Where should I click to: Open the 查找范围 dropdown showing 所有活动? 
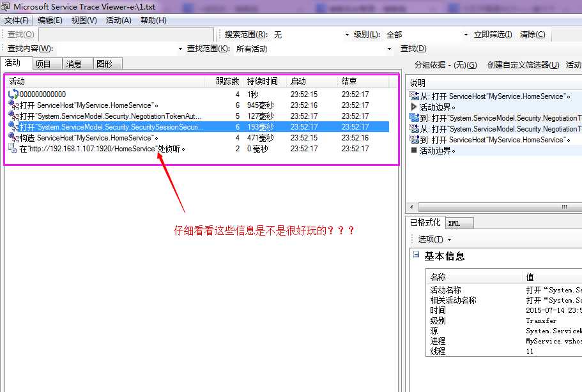coord(389,49)
